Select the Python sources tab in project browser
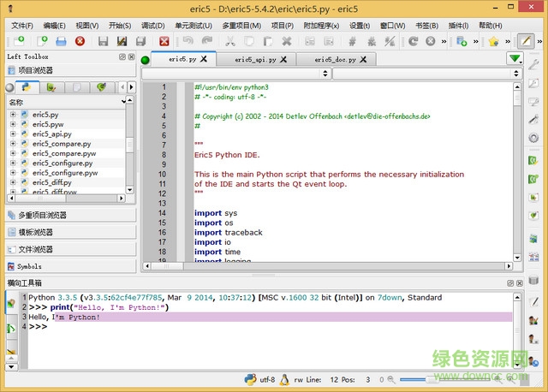The height and width of the screenshot is (392, 548). pos(27,87)
